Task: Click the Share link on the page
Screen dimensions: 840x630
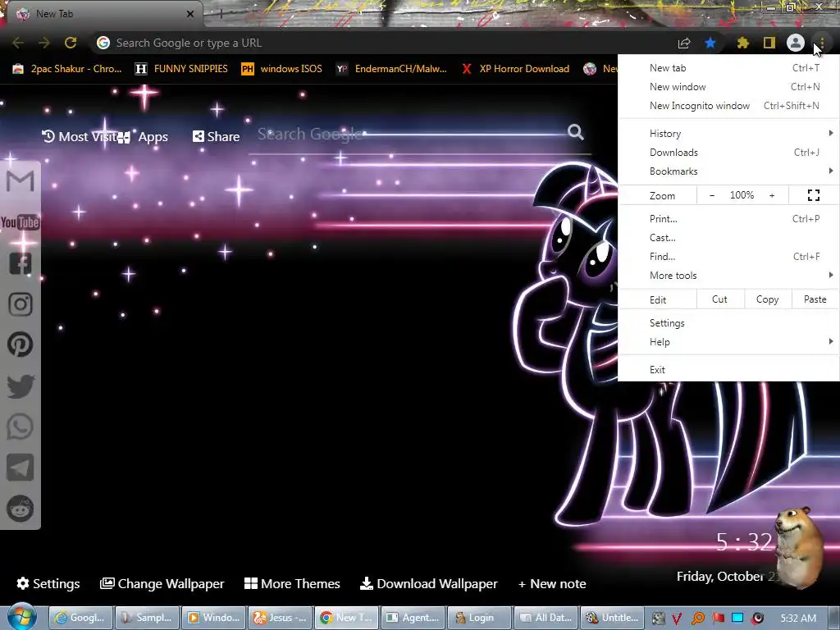Action: (217, 137)
